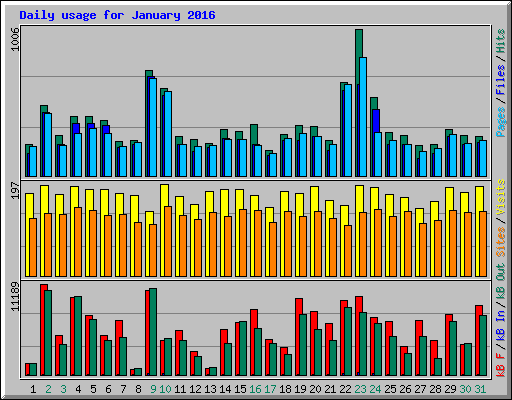This screenshot has width=512, height=400.
Task: Click the green "Hits" legend label
Action: [x=501, y=41]
